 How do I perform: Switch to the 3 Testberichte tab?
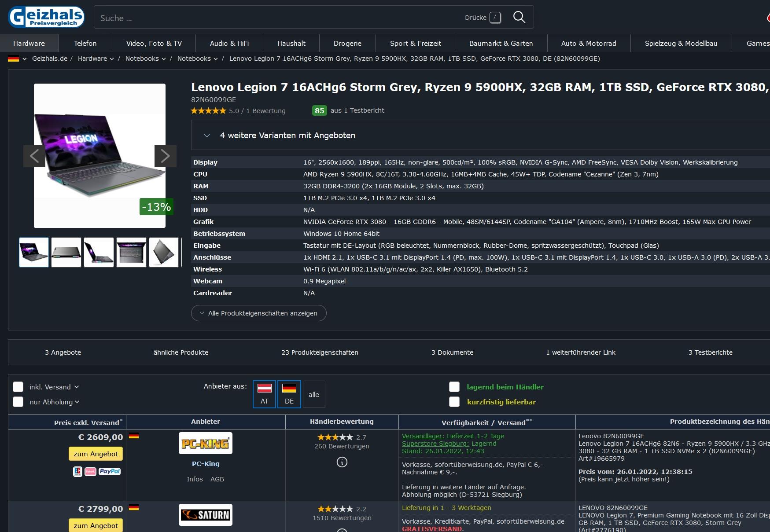[710, 352]
